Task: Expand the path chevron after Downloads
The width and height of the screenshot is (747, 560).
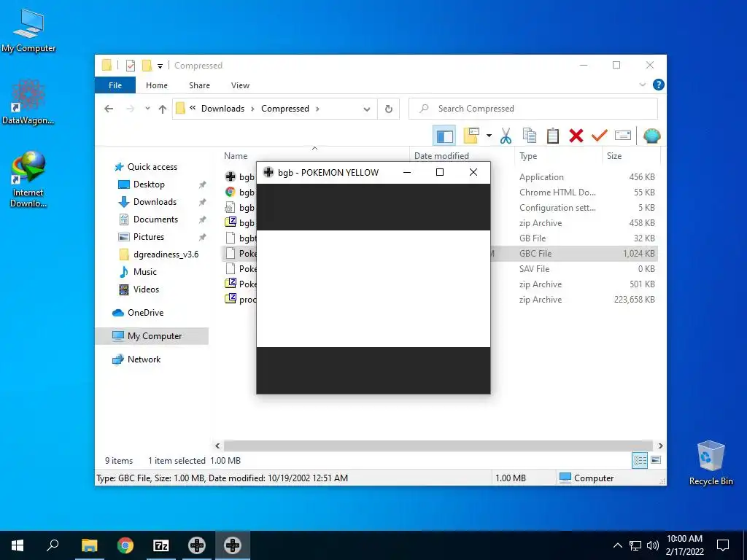Action: [x=253, y=109]
